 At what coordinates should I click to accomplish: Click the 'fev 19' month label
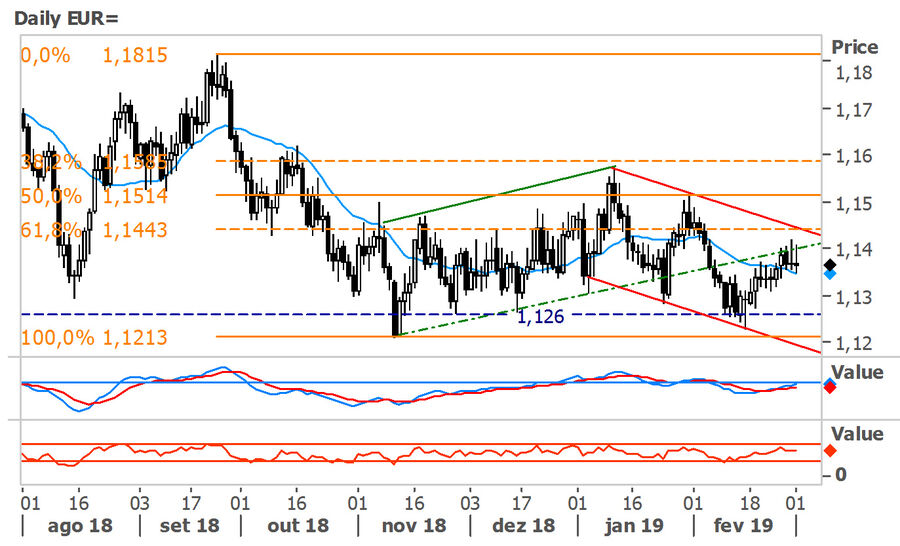point(743,525)
